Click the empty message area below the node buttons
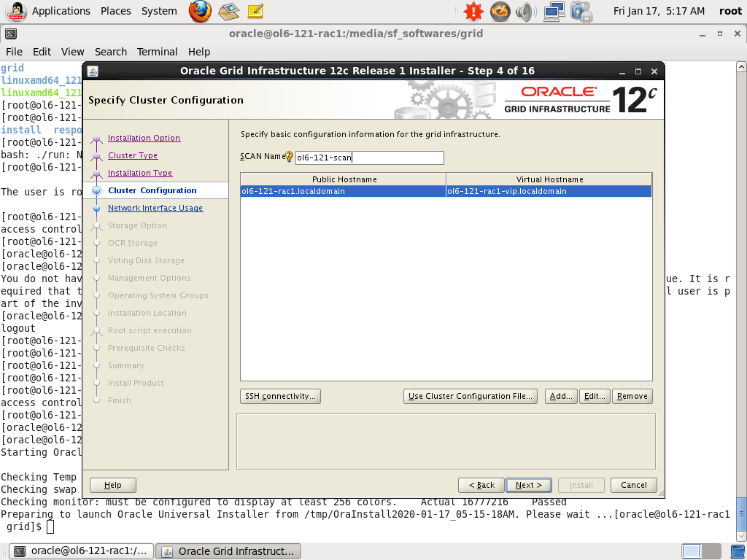 446,441
